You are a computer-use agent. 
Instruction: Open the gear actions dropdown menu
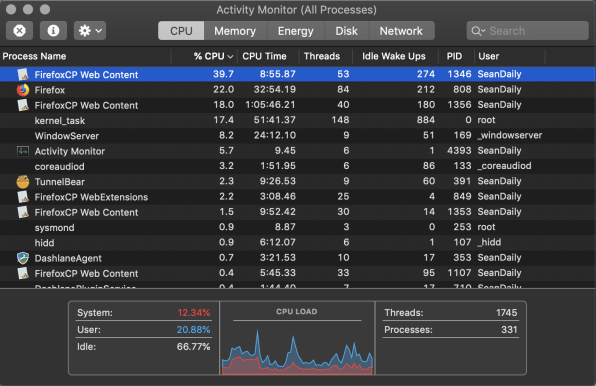point(90,30)
